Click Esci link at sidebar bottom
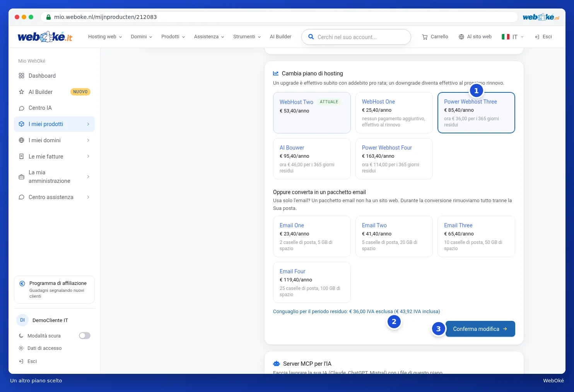The image size is (574, 392). click(x=28, y=361)
